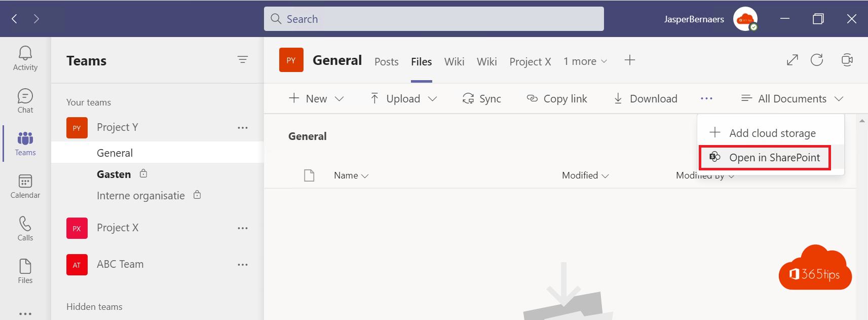Screen dimensions: 868x320
Task: Open the Modified column dropdown
Action: tap(585, 175)
